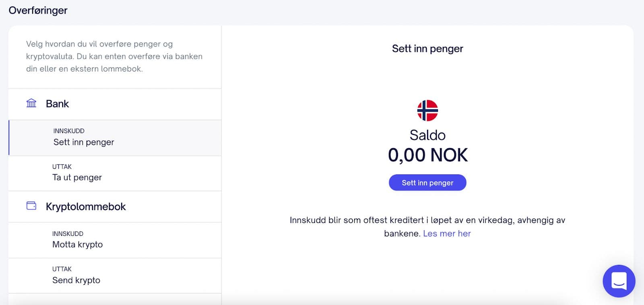The width and height of the screenshot is (644, 305).
Task: Open Sett inn penger in sidebar
Action: [84, 142]
